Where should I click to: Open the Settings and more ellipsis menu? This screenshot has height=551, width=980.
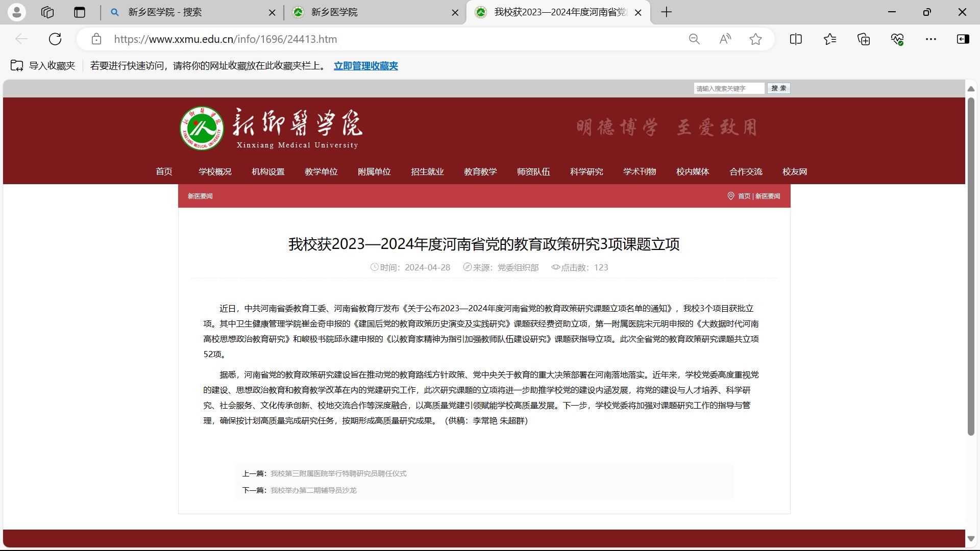931,39
